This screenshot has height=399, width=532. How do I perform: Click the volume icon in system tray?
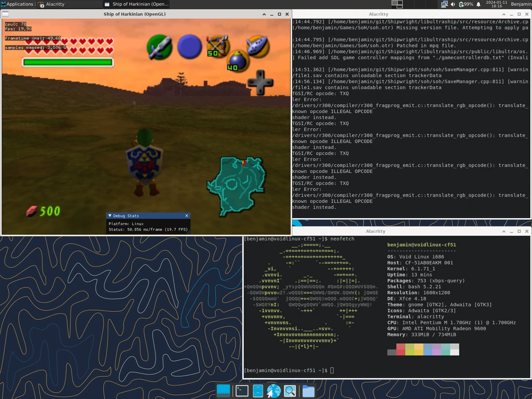[x=453, y=4]
